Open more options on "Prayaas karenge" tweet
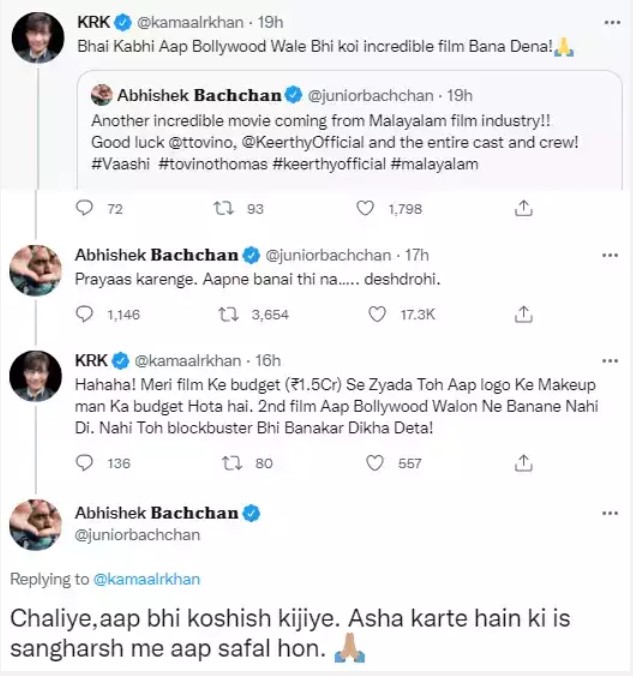The width and height of the screenshot is (633, 676). click(x=610, y=255)
